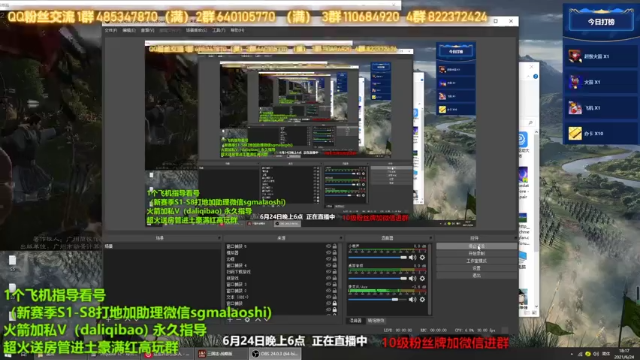Click float icon on sources dock header
Image resolution: width=640 pixels, height=360 pixels.
pyautogui.click(x=340, y=238)
